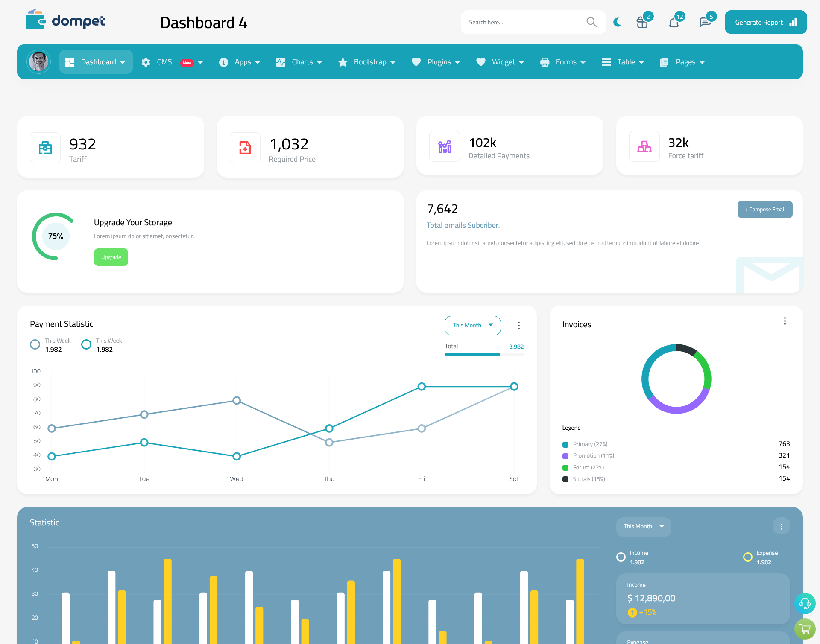The height and width of the screenshot is (644, 820).
Task: Click the Compose Email button
Action: 764,209
